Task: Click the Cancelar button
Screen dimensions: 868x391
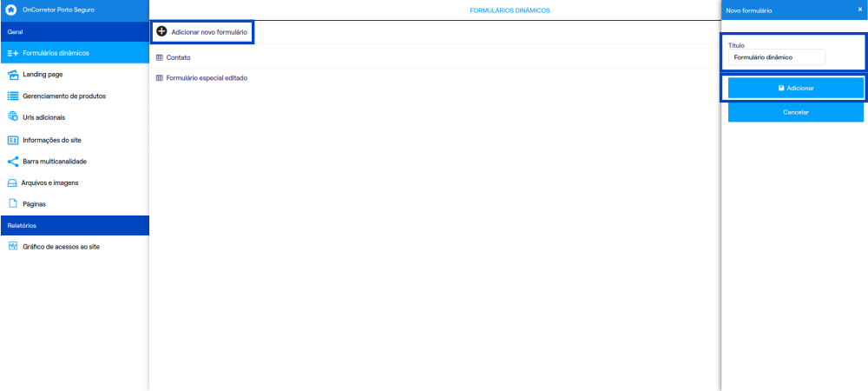Action: [x=795, y=112]
